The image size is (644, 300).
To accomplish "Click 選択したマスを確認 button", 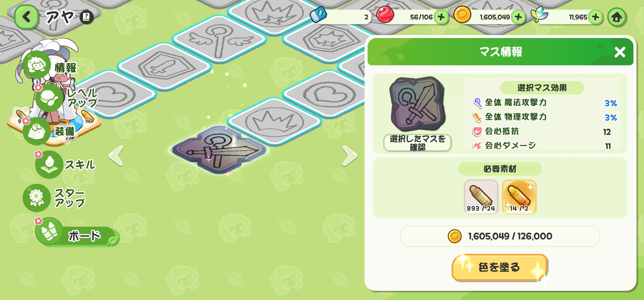I will 417,143.
